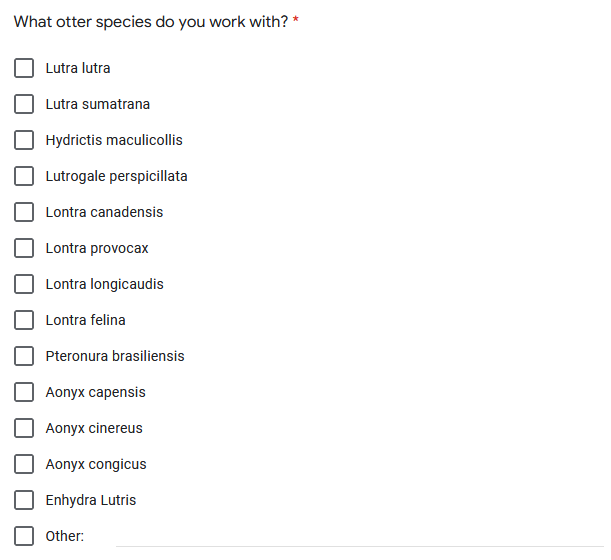Select the Aonyx cinereus checkbox

(24, 429)
